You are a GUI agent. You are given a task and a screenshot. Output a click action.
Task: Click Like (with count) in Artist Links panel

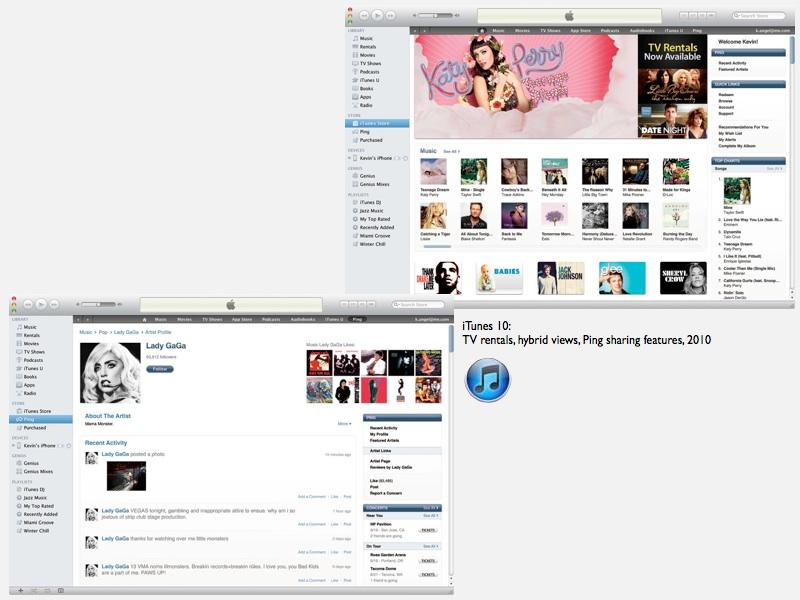381,481
